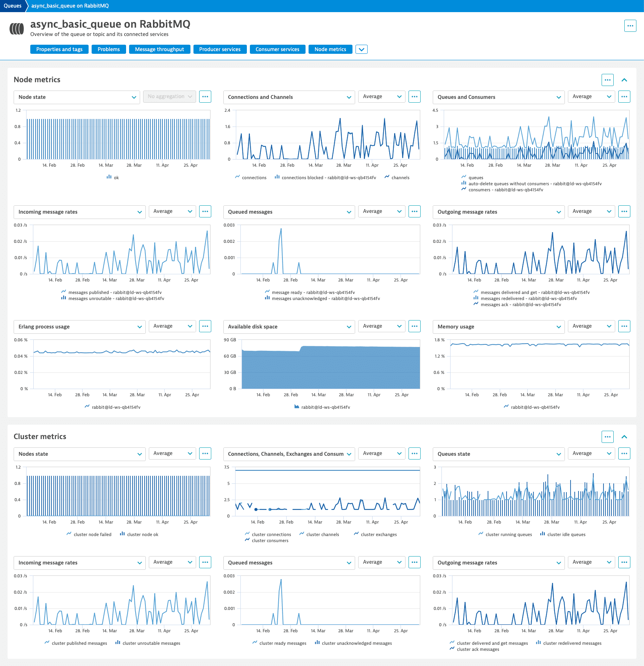Screen dimensions: 644x666
Task: Open Connections and Channels metric dropdown
Action: [289, 97]
